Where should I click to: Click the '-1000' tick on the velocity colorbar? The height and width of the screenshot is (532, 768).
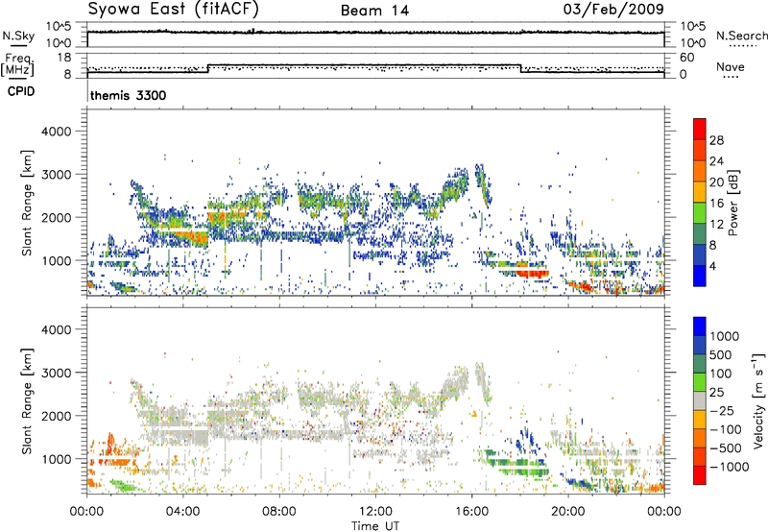tap(729, 467)
